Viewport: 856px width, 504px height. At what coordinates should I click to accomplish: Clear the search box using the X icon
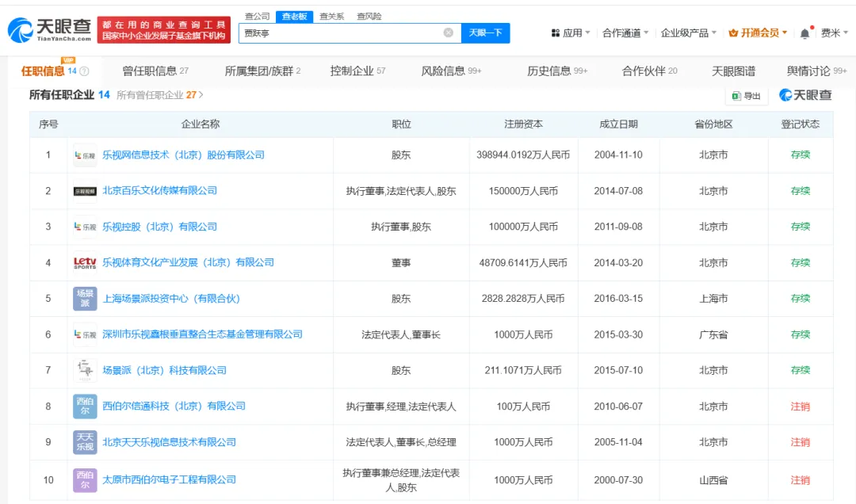(448, 33)
